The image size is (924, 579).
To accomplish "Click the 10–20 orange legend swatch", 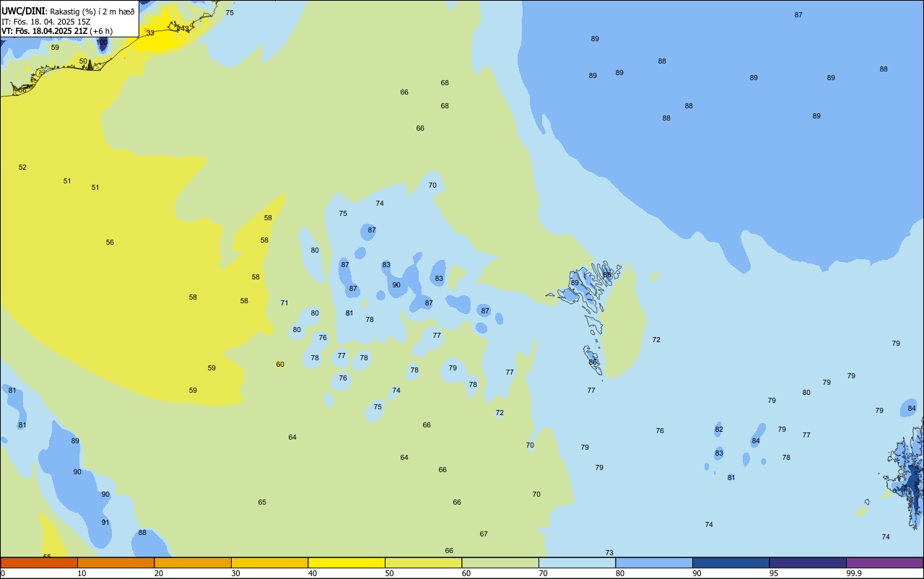I will (x=115, y=562).
